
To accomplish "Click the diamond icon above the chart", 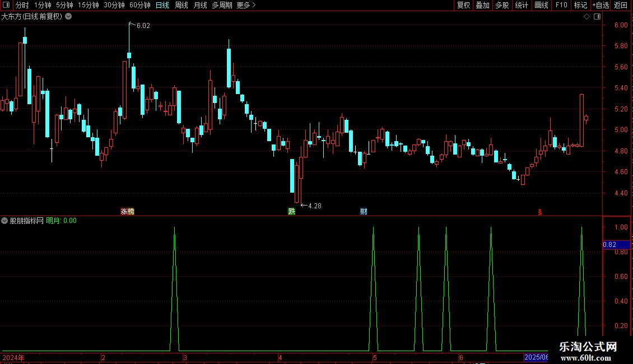I will pyautogui.click(x=587, y=17).
